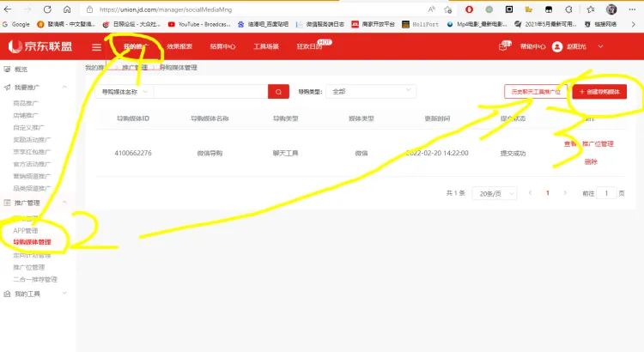
Task: Open the 导购类型 全部 dropdown
Action: point(348,91)
